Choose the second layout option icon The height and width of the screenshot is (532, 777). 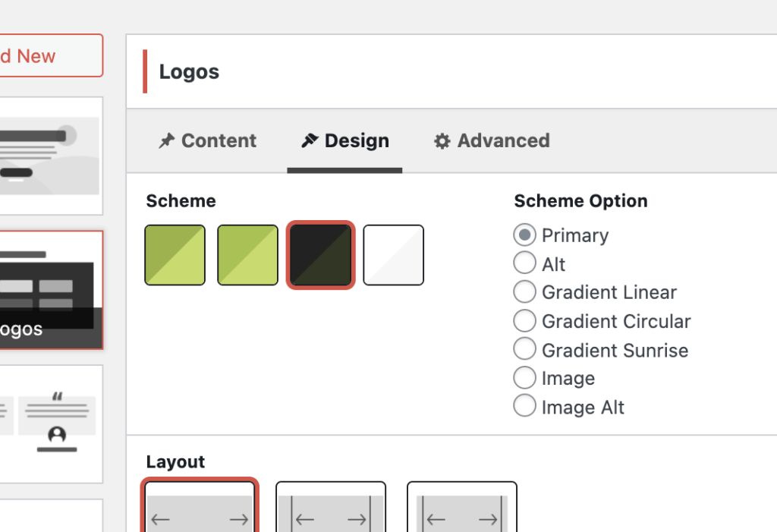(330, 507)
